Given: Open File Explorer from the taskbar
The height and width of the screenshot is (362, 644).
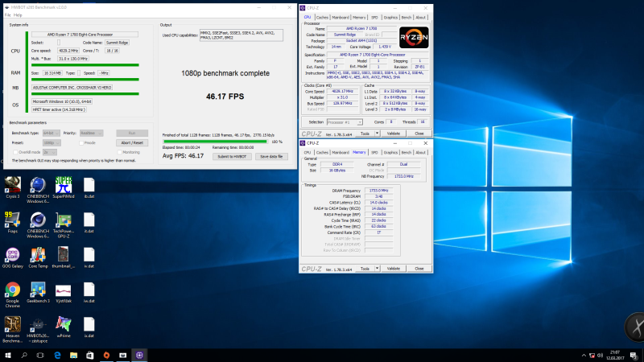Looking at the screenshot, I should click(x=73, y=355).
